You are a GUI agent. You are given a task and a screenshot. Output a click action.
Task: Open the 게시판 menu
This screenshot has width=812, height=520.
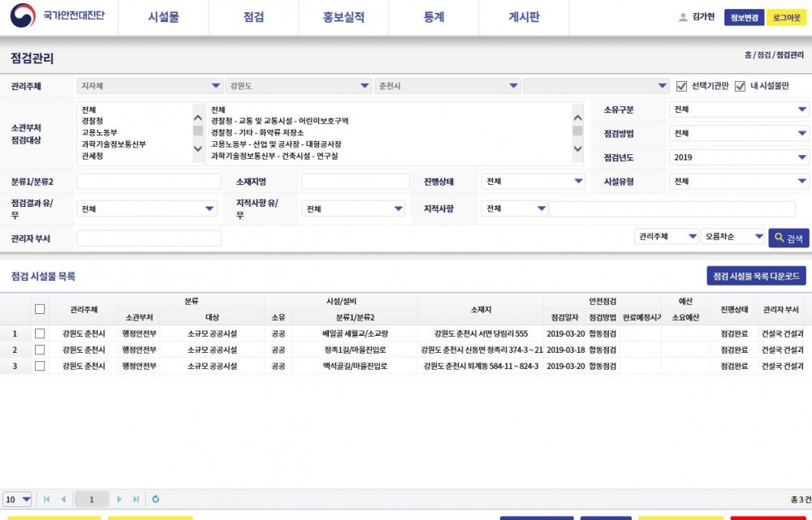tap(524, 17)
